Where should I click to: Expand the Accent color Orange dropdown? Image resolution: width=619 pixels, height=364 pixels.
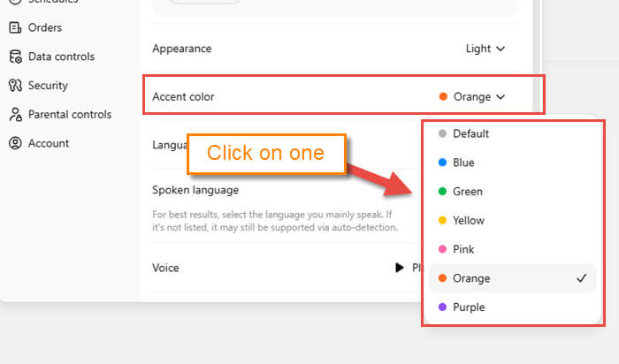pos(472,96)
